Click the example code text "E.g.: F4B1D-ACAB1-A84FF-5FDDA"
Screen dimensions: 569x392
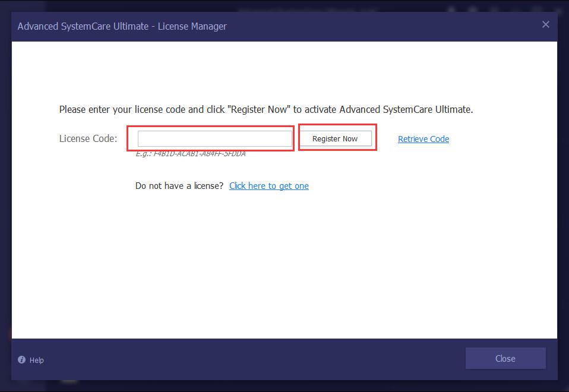click(x=191, y=154)
